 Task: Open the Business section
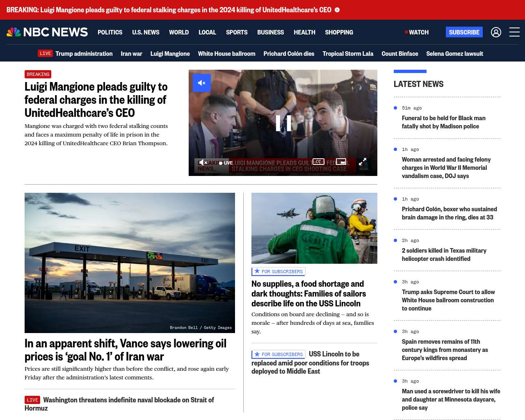(x=270, y=32)
